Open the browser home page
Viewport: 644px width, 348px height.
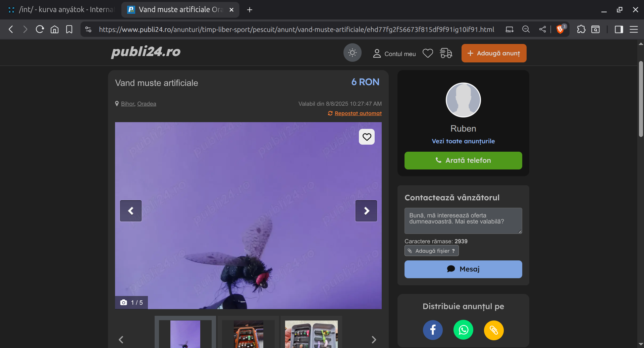click(x=54, y=30)
